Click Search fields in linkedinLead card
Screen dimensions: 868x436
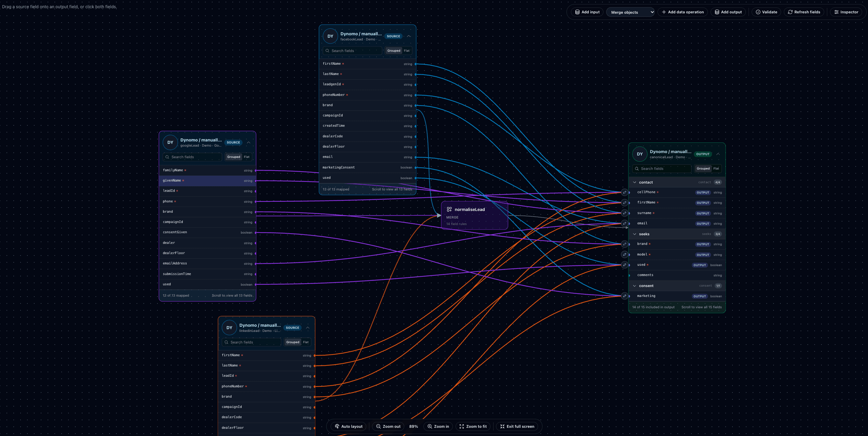(251, 342)
